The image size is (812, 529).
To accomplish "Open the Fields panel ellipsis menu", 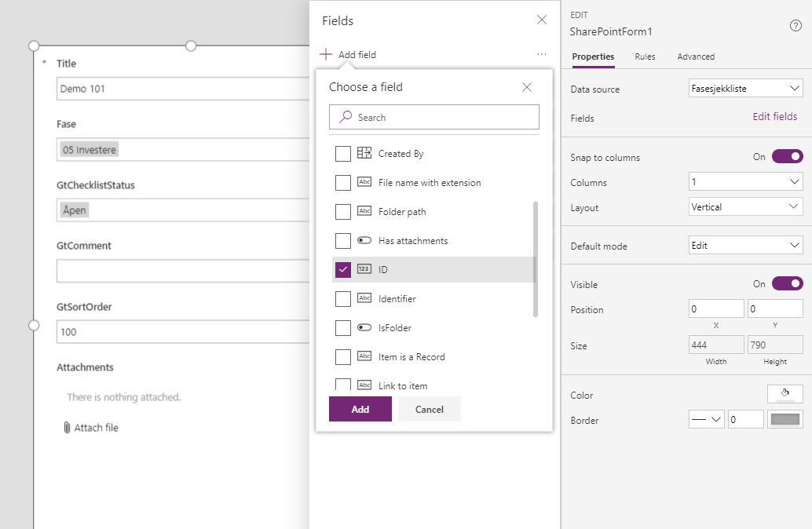I will click(542, 55).
